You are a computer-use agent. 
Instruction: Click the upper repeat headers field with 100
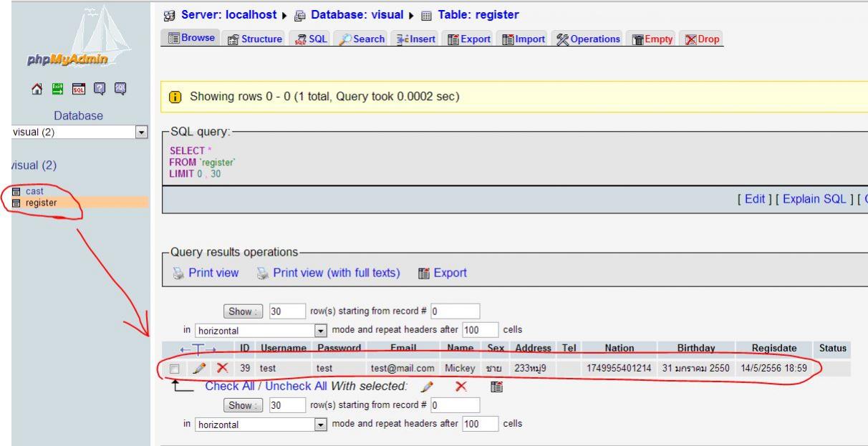tap(480, 330)
